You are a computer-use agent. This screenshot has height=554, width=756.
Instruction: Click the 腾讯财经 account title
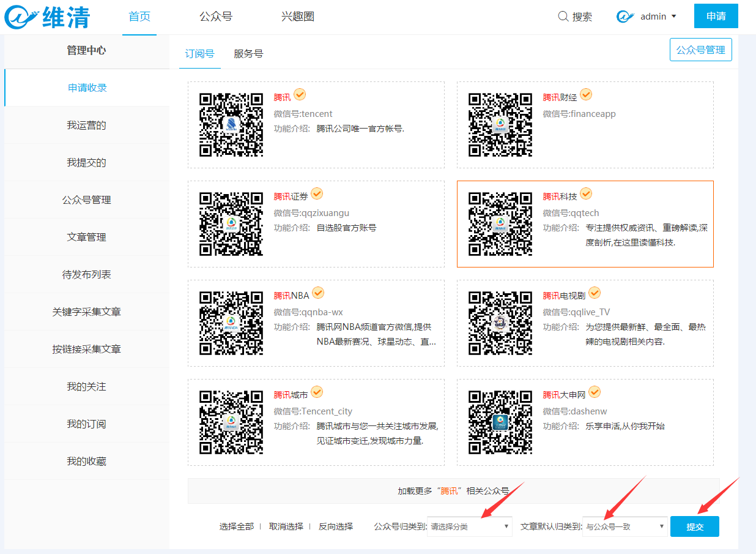point(560,97)
